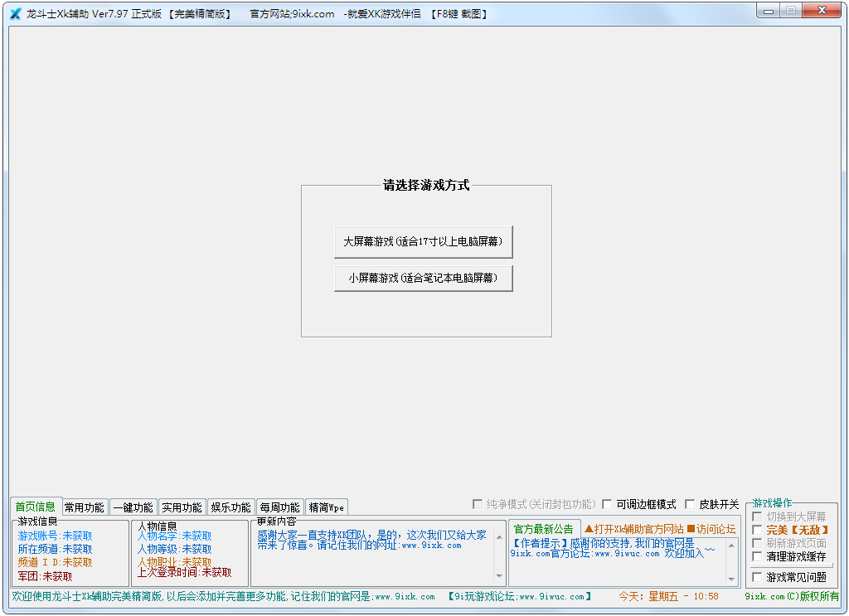Switch to the 娱乐功能 tab
Viewport: 849px width, 616px height.
click(230, 507)
